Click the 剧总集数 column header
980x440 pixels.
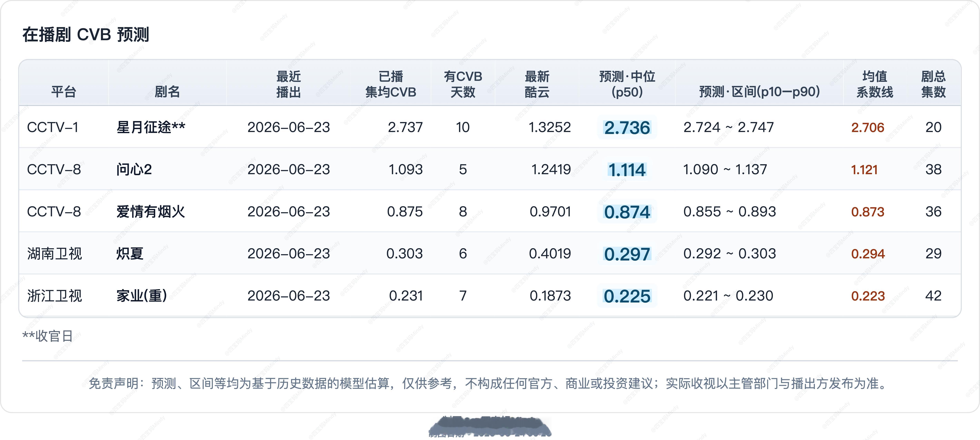click(x=933, y=84)
